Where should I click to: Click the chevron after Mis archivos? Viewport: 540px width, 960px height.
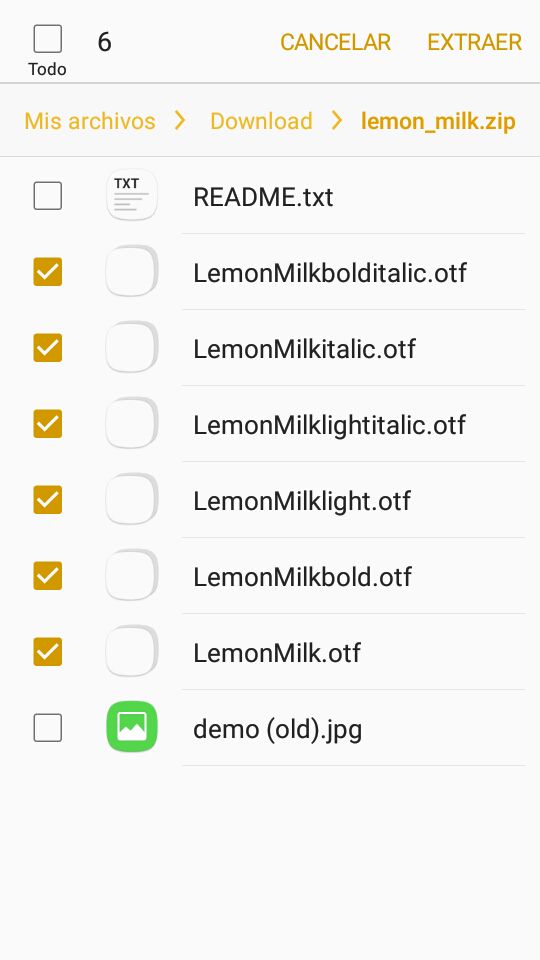(x=180, y=121)
